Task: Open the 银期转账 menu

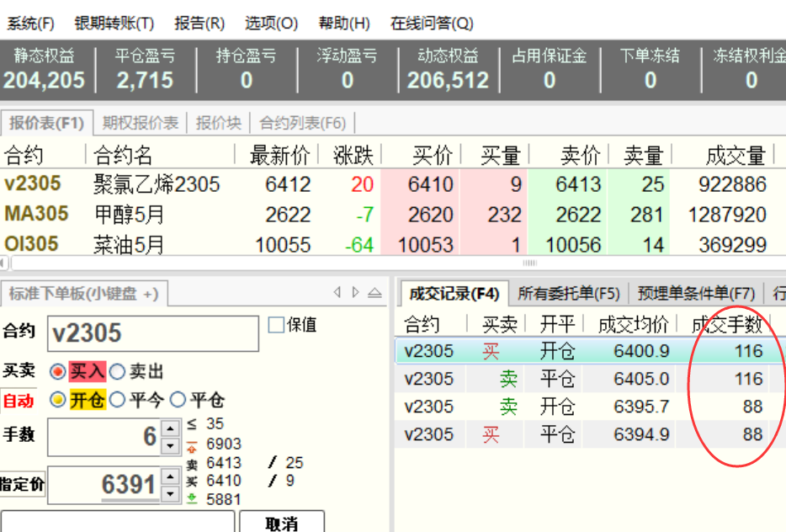Action: (x=114, y=24)
